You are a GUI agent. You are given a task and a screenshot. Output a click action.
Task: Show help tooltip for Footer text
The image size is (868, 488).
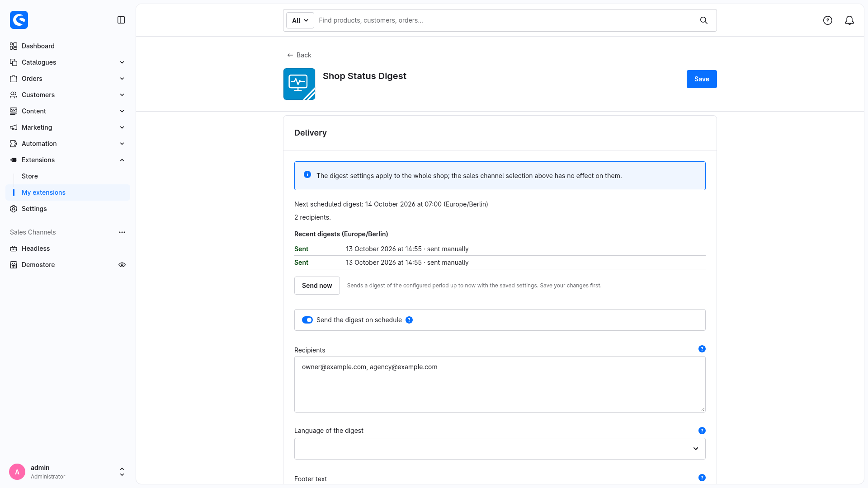(702, 478)
